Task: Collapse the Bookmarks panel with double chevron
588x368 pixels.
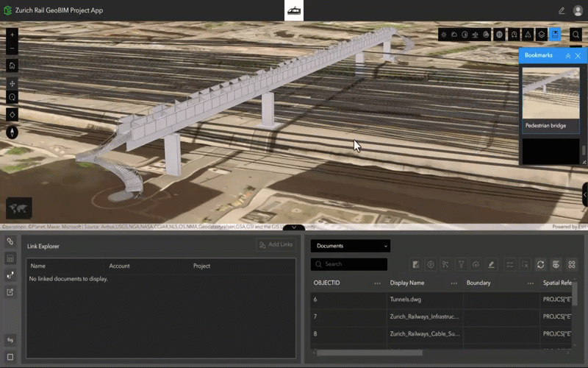Action: [567, 56]
